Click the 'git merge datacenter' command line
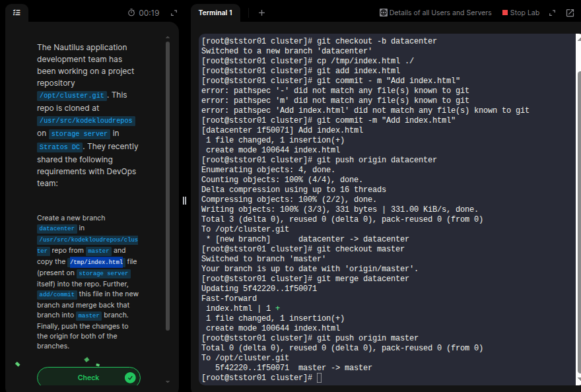581x392 pixels. [x=305, y=278]
